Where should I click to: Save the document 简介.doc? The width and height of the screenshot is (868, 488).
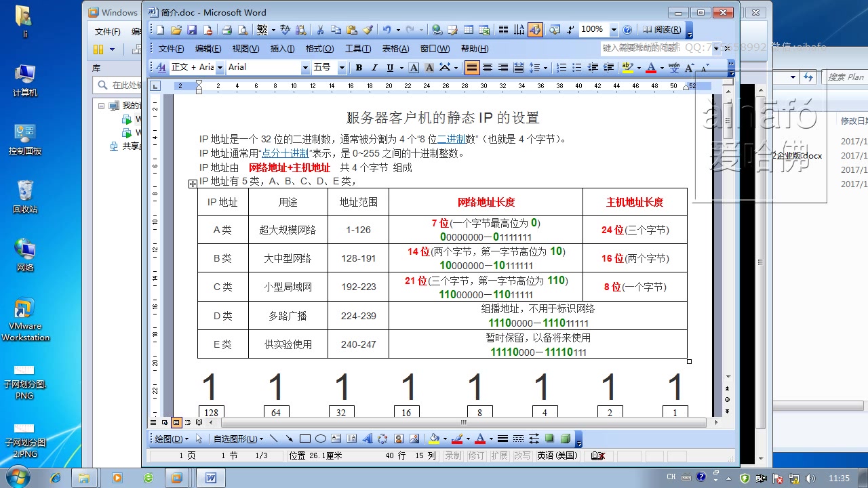pos(191,29)
